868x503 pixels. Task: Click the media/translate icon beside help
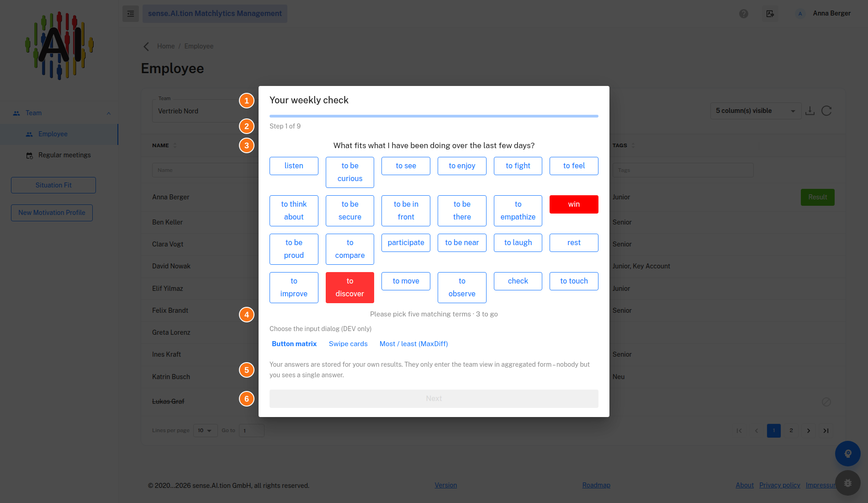tap(770, 14)
